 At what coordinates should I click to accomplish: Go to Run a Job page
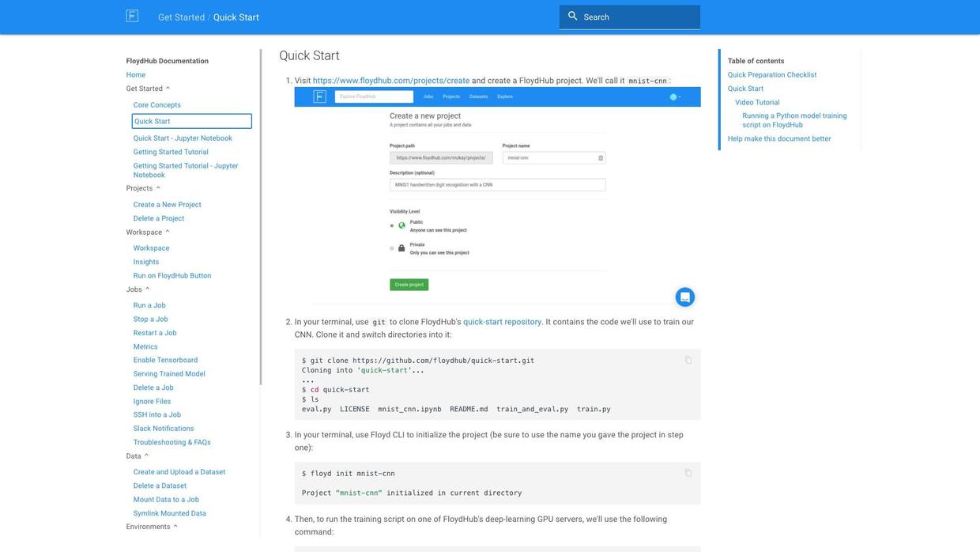pos(149,305)
